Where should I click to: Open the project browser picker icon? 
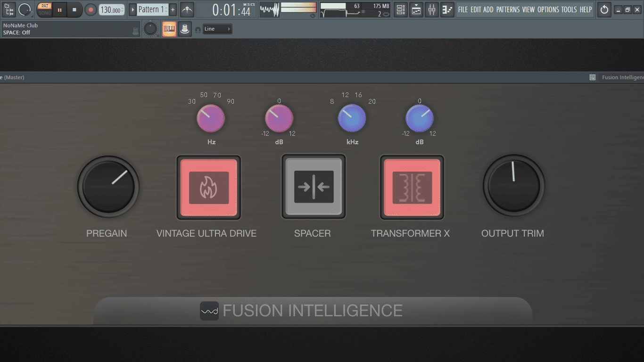tap(8, 9)
